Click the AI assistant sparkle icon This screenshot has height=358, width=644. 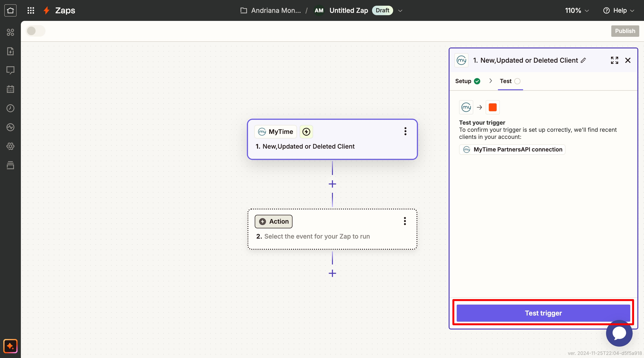click(x=10, y=346)
